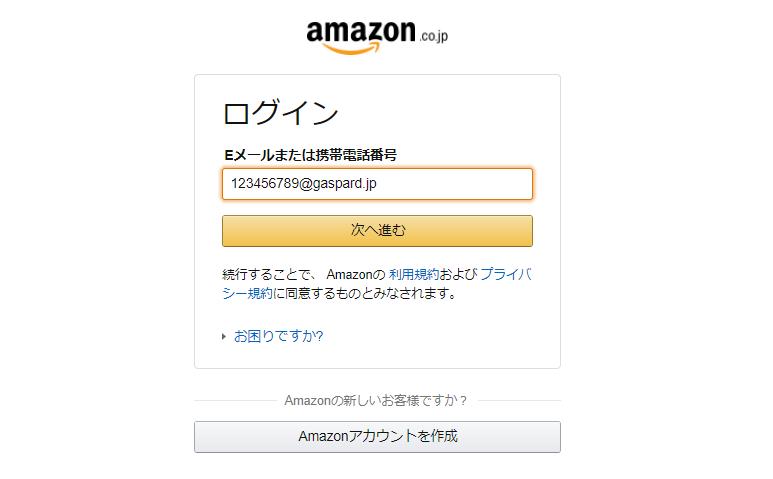773x479 pixels.
Task: Click the および text between the links
Action: pyautogui.click(x=458, y=274)
